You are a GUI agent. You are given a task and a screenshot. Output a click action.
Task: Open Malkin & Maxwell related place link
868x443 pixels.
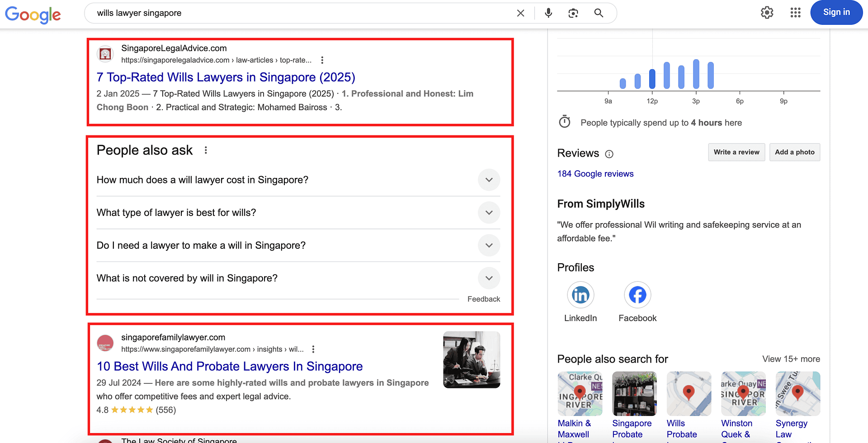[x=574, y=429]
